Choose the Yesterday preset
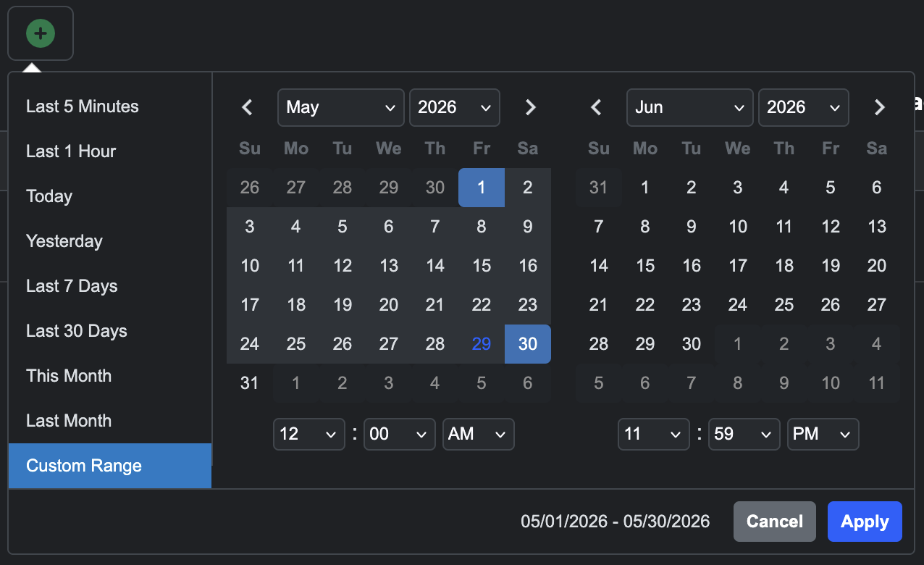This screenshot has width=924, height=565. 110,241
